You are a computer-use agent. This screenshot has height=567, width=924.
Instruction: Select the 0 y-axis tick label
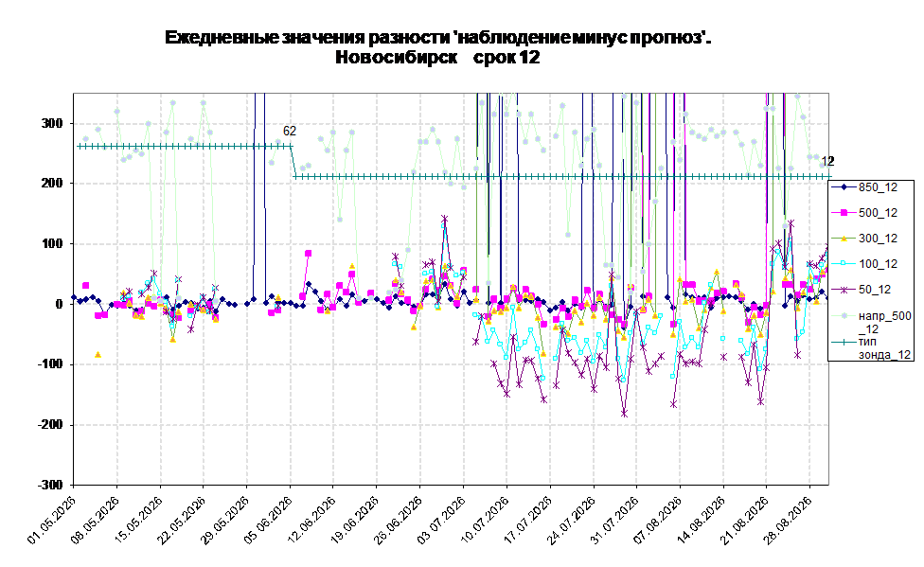[59, 304]
